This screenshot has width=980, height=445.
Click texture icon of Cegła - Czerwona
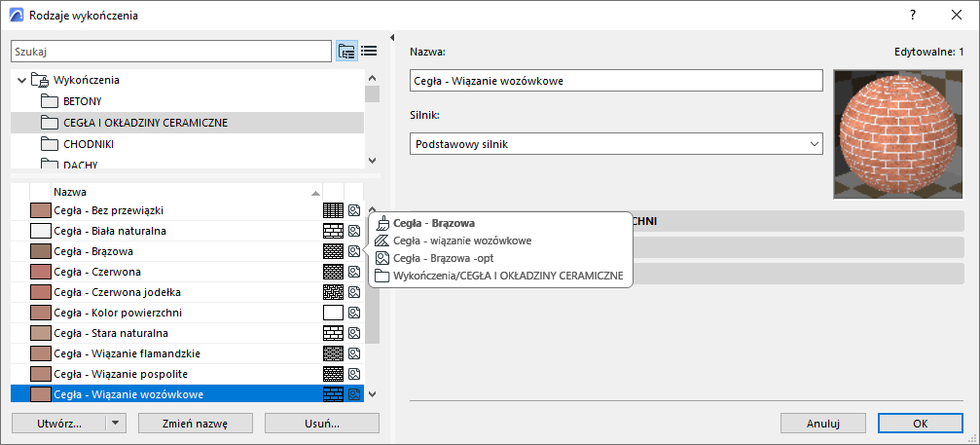pyautogui.click(x=354, y=272)
